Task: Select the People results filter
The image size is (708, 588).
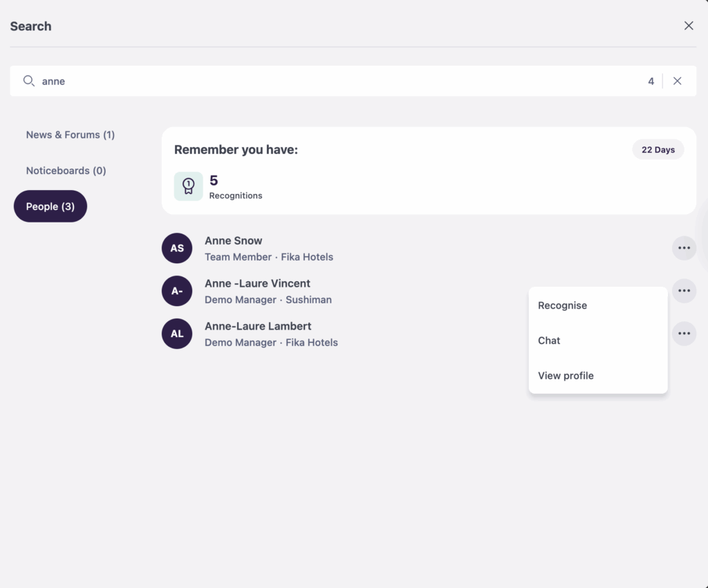Action: tap(50, 207)
